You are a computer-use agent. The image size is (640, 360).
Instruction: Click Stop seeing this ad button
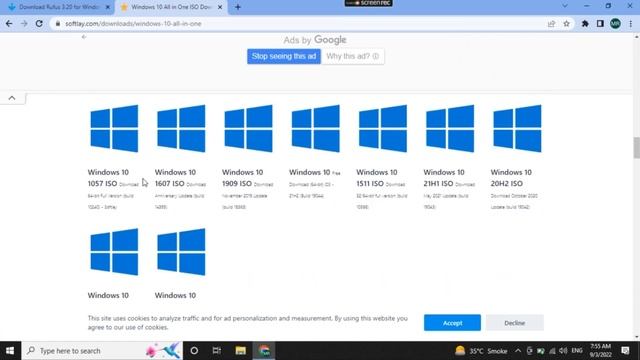[x=284, y=56]
